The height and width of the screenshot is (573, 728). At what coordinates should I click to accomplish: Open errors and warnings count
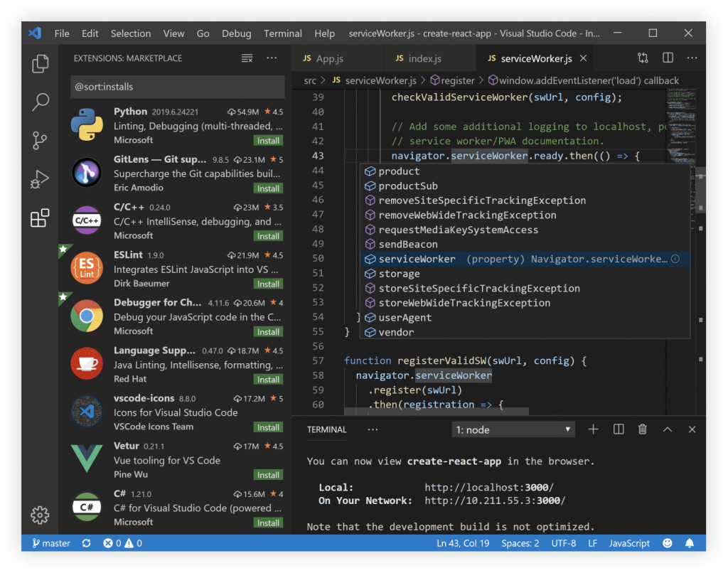(122, 543)
